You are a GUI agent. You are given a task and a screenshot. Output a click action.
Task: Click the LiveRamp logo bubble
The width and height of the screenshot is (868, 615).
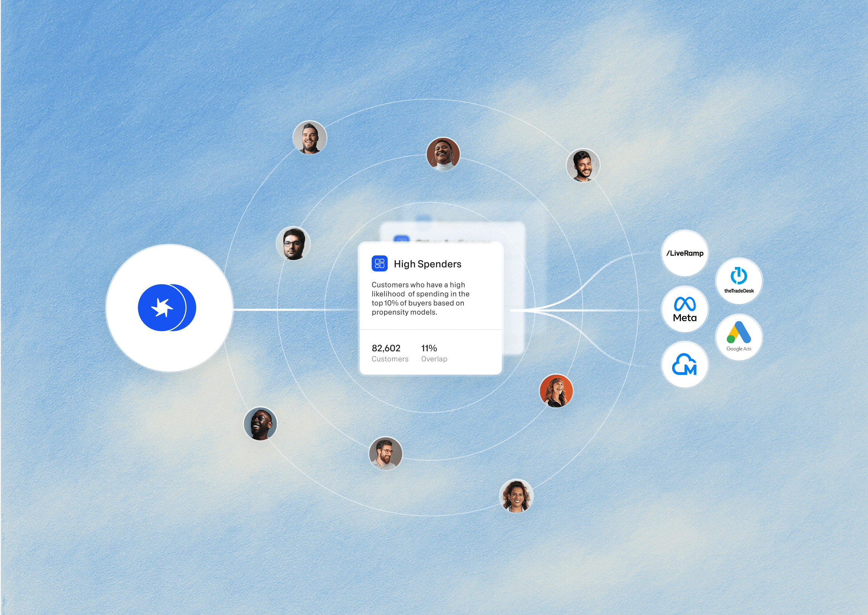[x=685, y=253]
